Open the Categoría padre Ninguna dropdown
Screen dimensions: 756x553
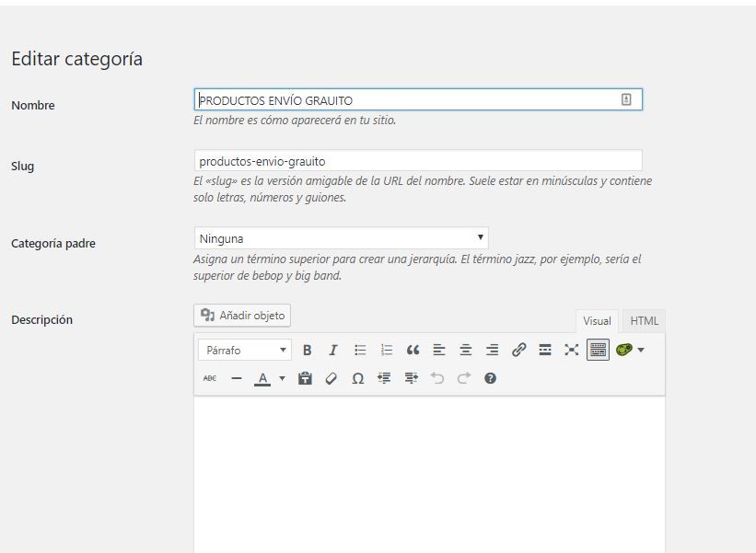(x=342, y=238)
